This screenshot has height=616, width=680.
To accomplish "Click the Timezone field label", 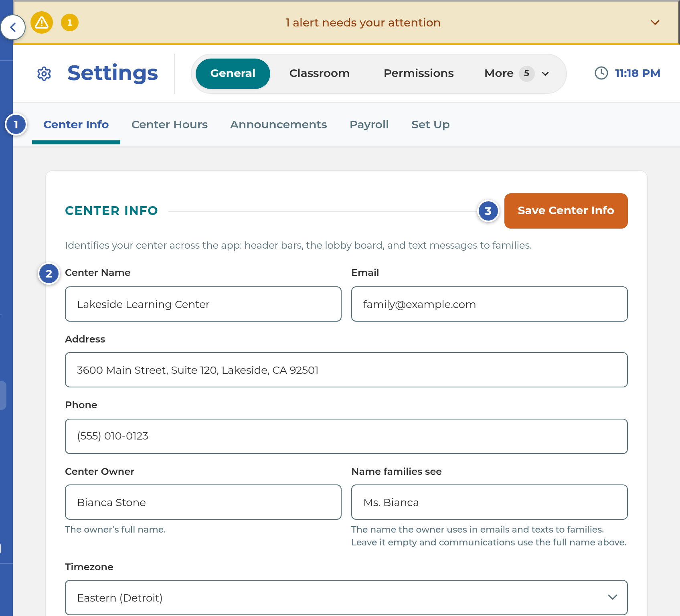I will 89,567.
